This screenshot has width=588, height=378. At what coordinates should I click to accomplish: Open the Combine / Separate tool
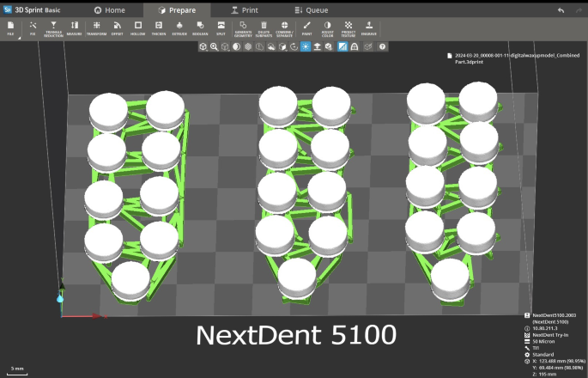click(284, 28)
